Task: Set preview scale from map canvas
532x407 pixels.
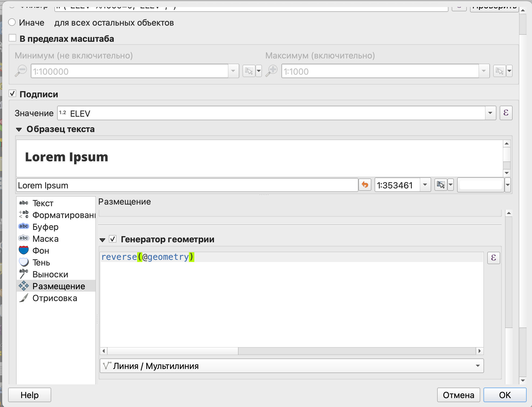Action: pyautogui.click(x=441, y=185)
